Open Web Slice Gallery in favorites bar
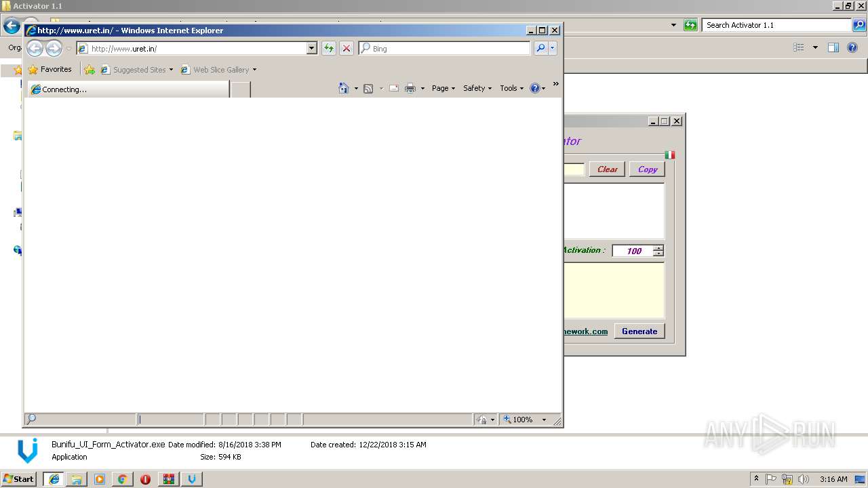The image size is (868, 488). pos(218,69)
